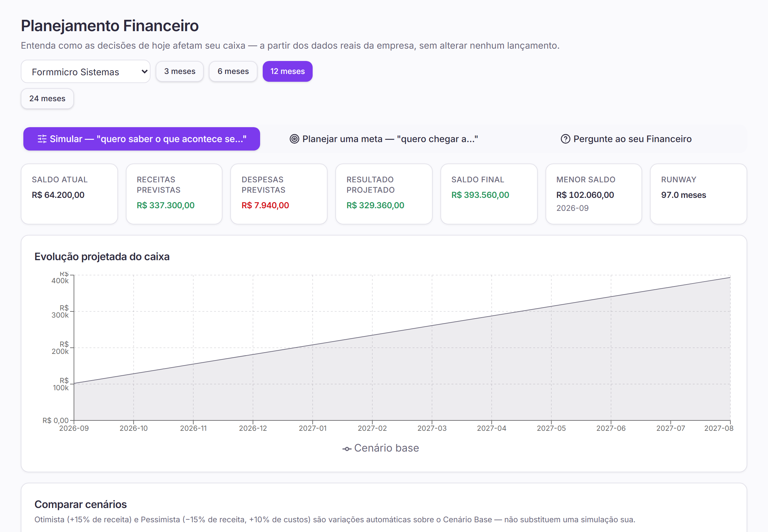Click the Saldo Final value R$ 393.560,00
This screenshot has width=768, height=532.
click(480, 195)
